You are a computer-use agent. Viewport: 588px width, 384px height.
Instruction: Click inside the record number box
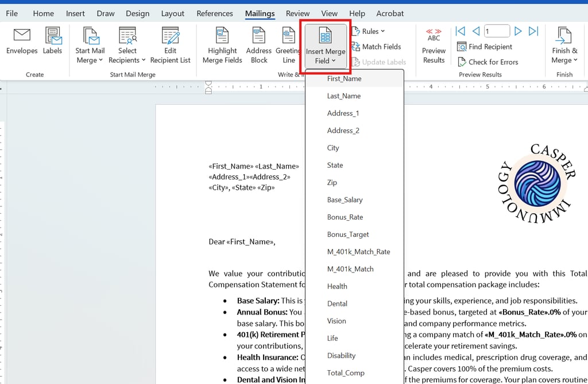pos(496,31)
